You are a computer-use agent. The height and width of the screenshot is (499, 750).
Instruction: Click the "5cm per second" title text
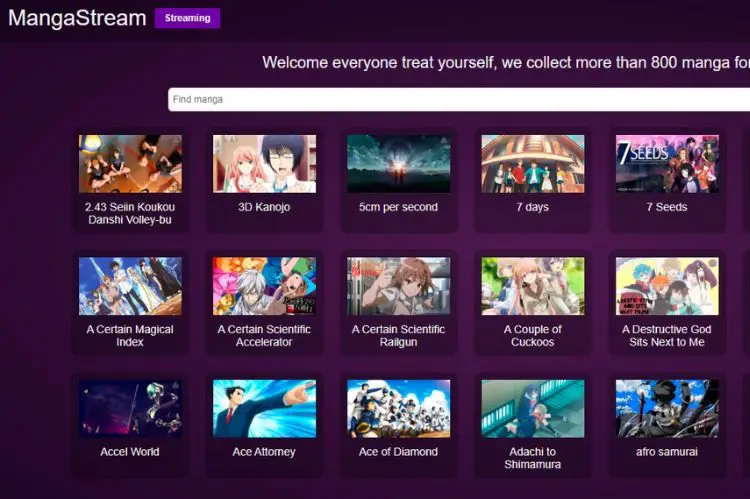[398, 207]
